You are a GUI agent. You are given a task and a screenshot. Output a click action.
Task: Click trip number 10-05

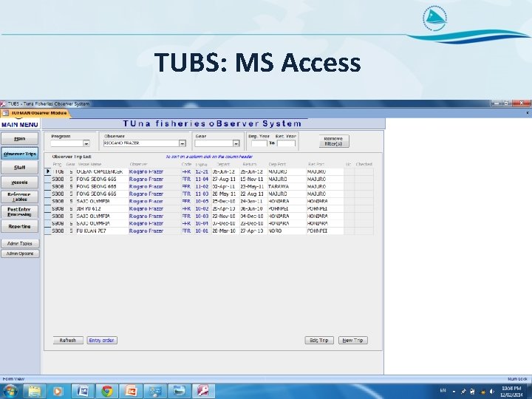click(202, 201)
